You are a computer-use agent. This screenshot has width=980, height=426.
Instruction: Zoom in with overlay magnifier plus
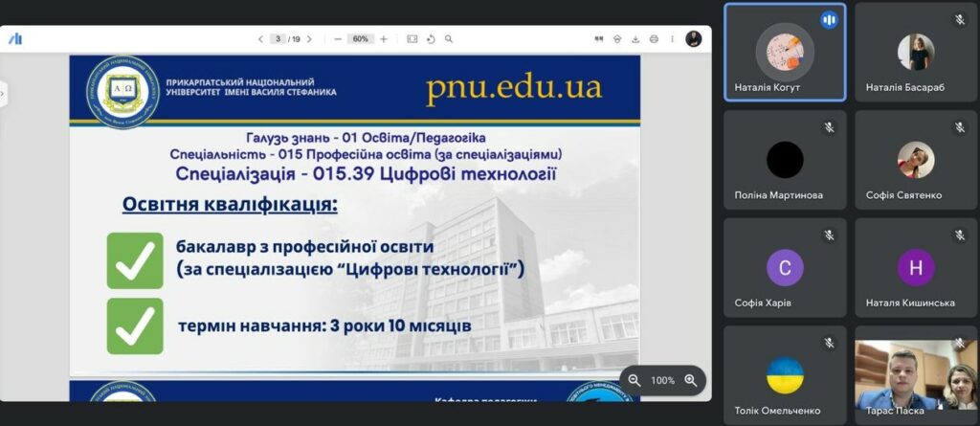coord(690,380)
